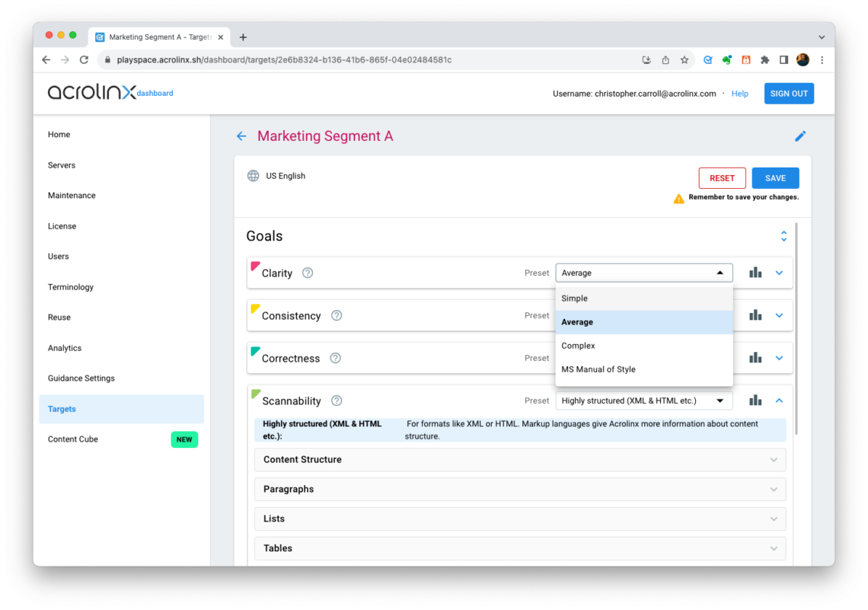The image size is (868, 610).
Task: Select the Complex preset option
Action: point(644,346)
